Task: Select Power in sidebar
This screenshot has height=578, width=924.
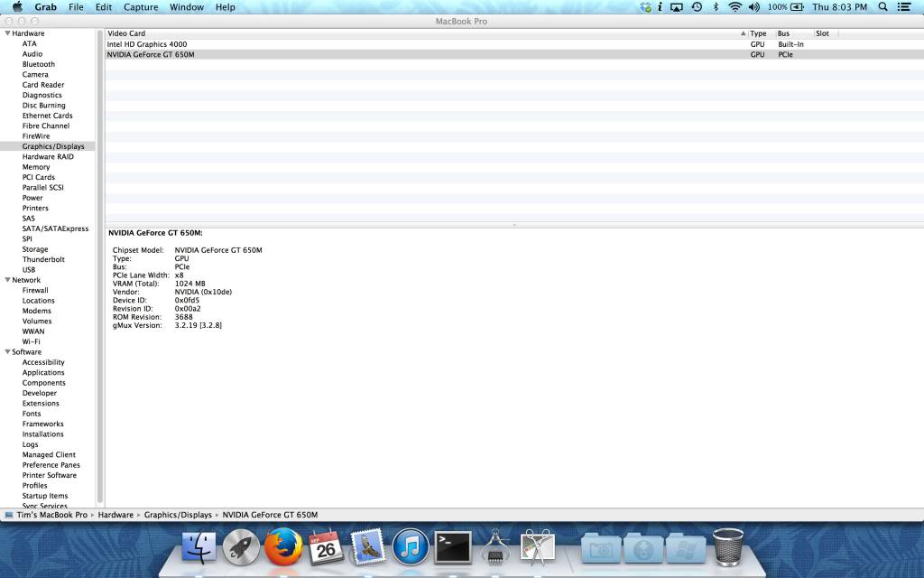Action: [x=32, y=198]
